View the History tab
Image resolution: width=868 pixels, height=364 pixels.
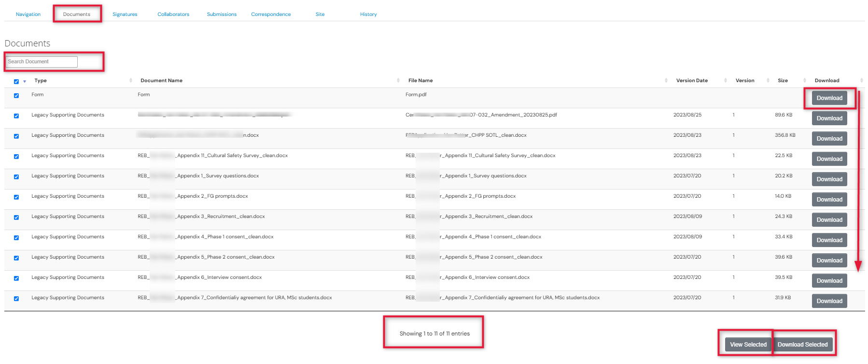click(368, 15)
